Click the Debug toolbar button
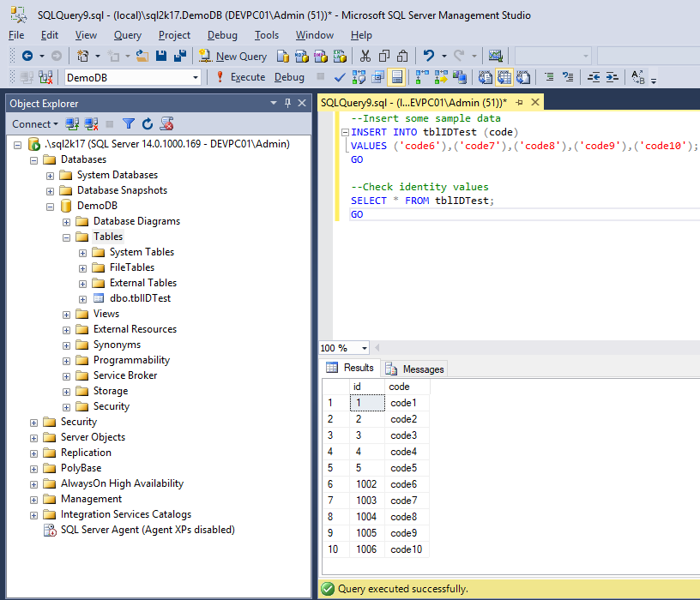This screenshot has height=600, width=700. click(x=289, y=78)
